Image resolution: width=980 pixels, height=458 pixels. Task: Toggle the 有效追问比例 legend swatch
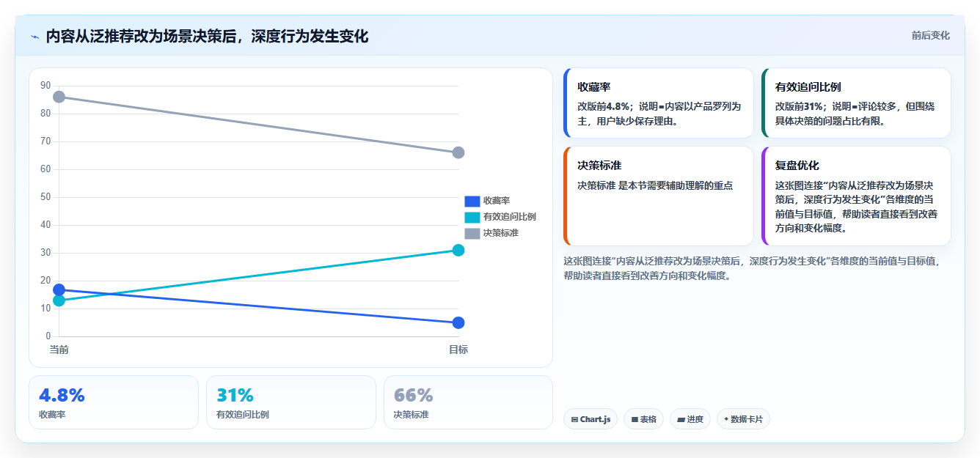tap(472, 217)
